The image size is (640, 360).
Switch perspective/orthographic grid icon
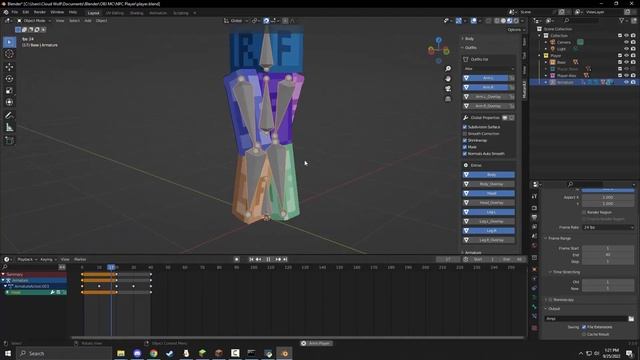point(448,99)
